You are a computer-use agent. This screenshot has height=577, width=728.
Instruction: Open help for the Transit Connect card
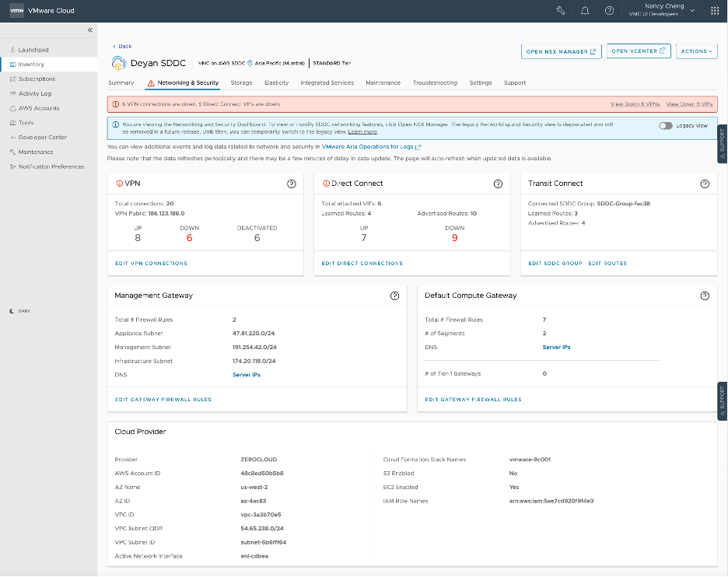705,184
